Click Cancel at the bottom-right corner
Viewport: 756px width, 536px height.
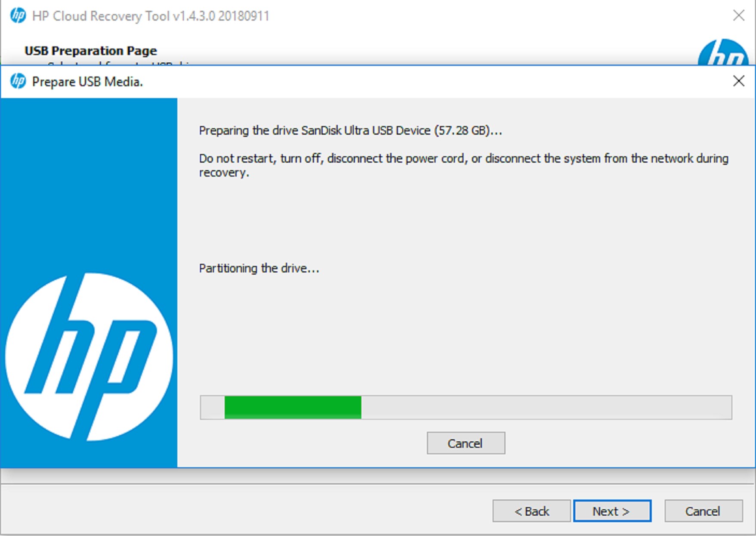pyautogui.click(x=703, y=511)
